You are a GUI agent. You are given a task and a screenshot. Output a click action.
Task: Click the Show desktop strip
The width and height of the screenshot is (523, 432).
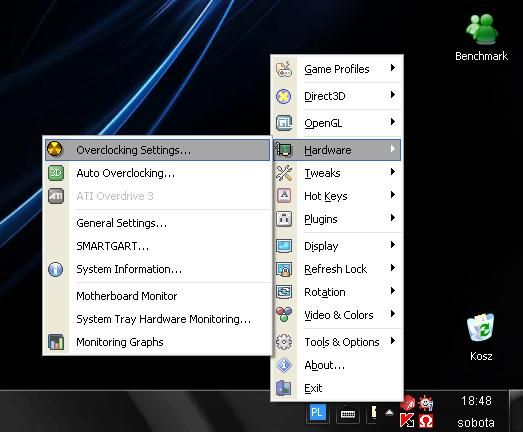pyautogui.click(x=516, y=411)
